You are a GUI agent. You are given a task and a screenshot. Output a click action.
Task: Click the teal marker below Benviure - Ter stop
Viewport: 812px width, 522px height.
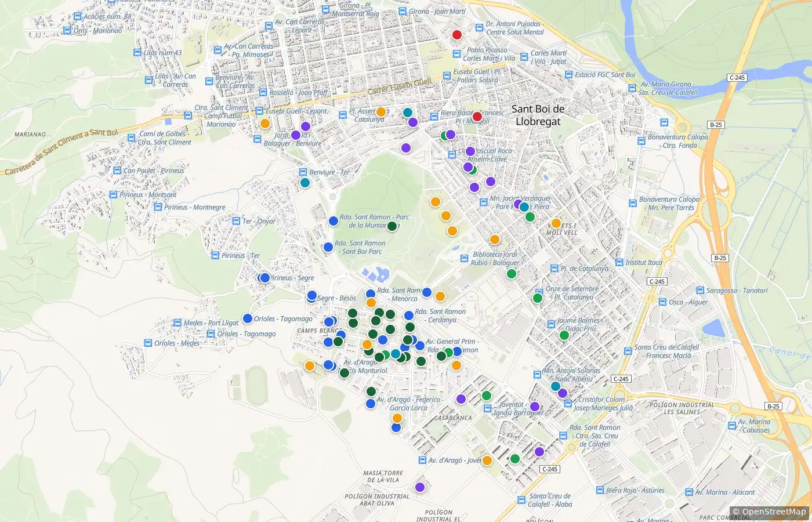tap(305, 183)
